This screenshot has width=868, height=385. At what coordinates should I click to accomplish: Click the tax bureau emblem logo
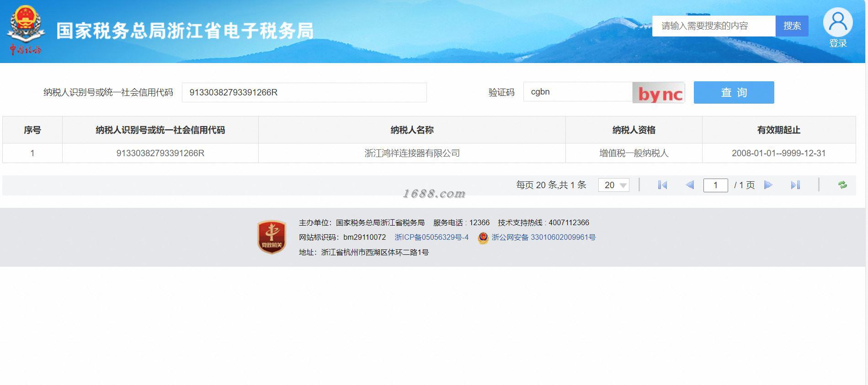(26, 30)
